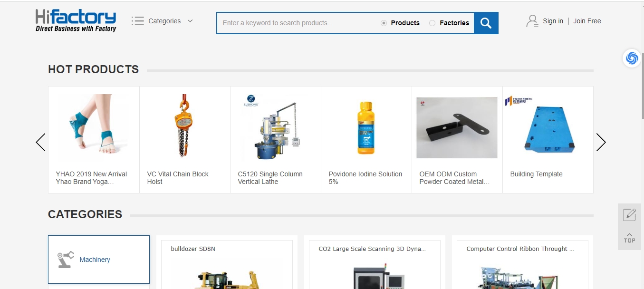Click the Machinery robot arm icon

click(x=66, y=260)
